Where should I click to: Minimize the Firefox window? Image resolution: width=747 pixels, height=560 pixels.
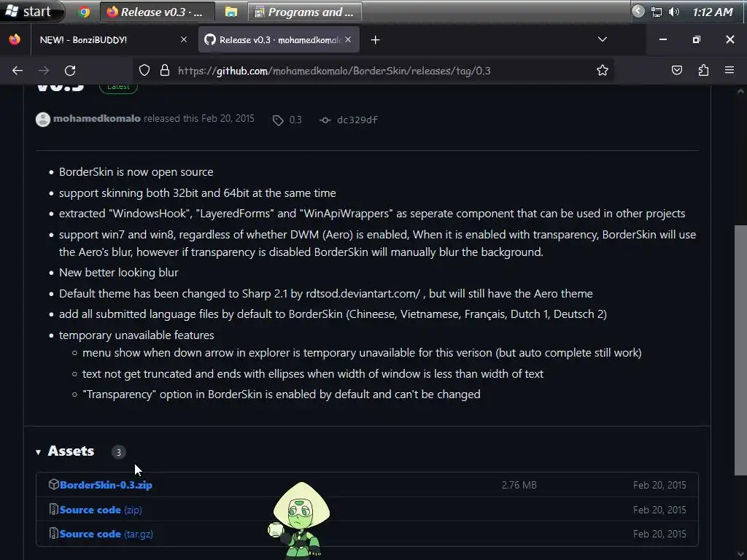click(662, 39)
